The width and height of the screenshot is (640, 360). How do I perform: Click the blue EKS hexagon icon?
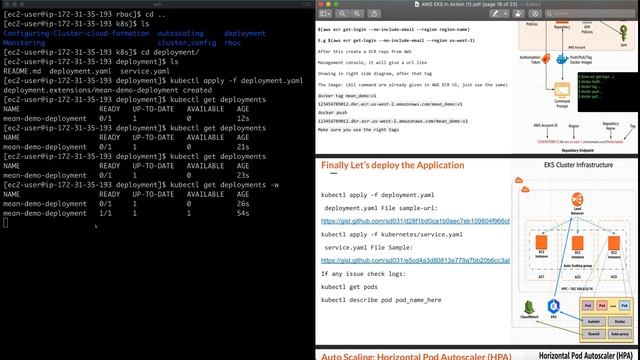553,306
